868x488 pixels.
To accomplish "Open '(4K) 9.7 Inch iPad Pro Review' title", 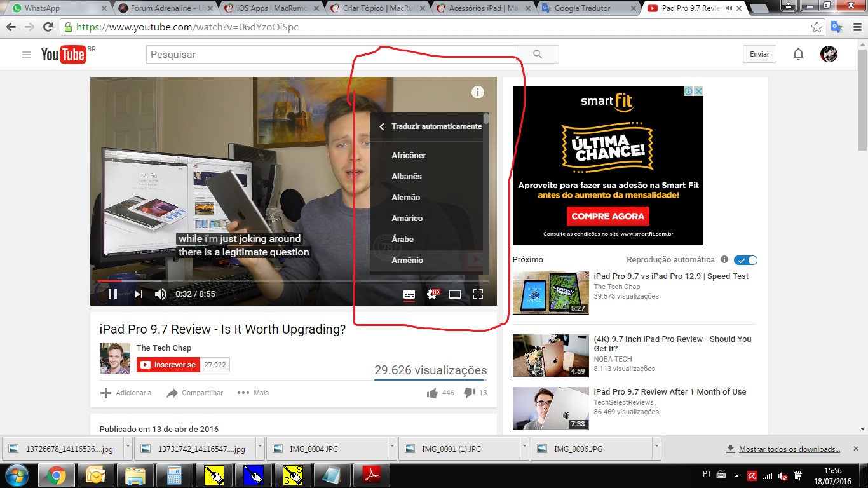I will pos(672,344).
